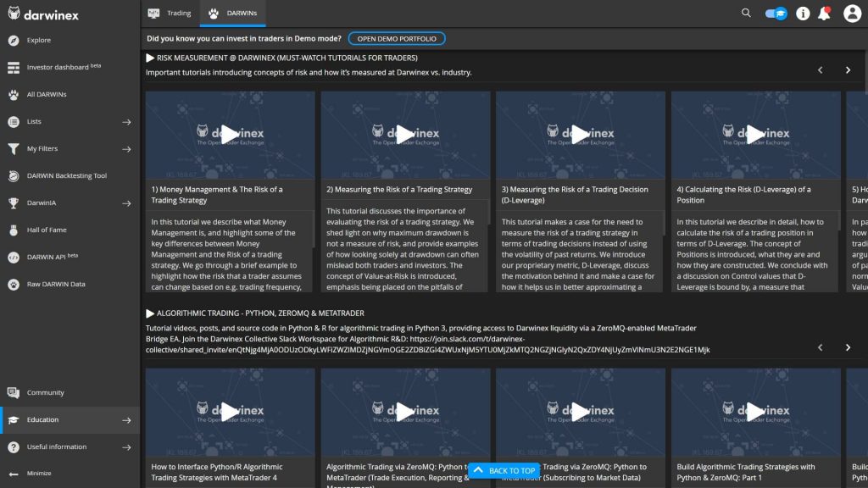Open notifications bell
The width and height of the screenshot is (868, 488).
coord(824,14)
